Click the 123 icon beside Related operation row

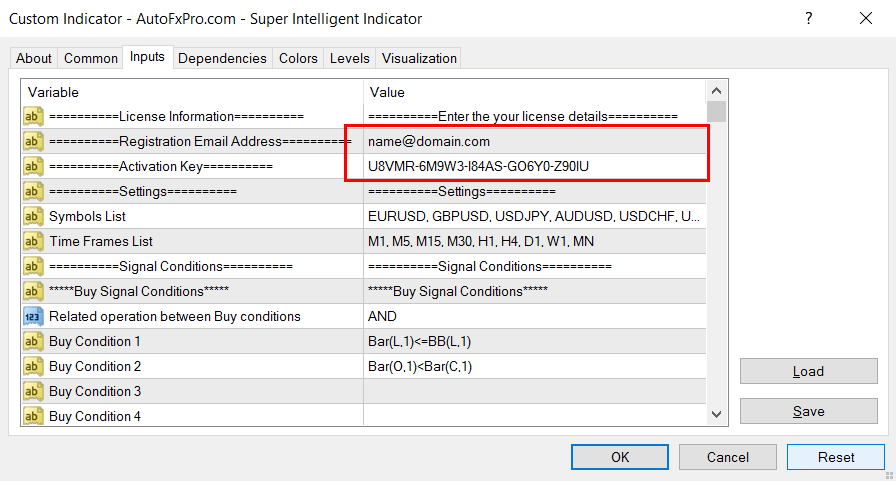(x=33, y=316)
